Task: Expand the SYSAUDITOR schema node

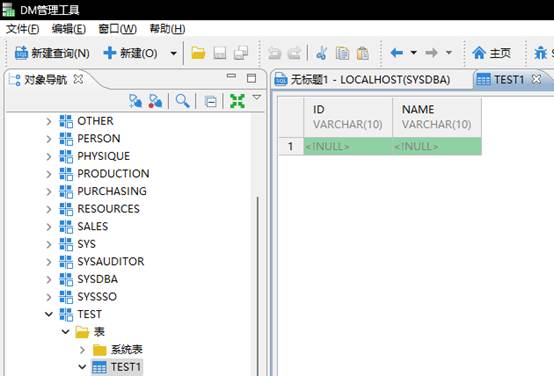Action: click(49, 262)
